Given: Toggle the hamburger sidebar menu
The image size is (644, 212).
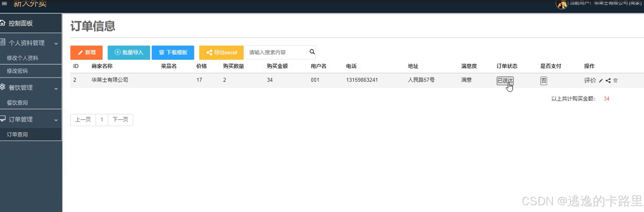Looking at the screenshot, I should [4, 3].
